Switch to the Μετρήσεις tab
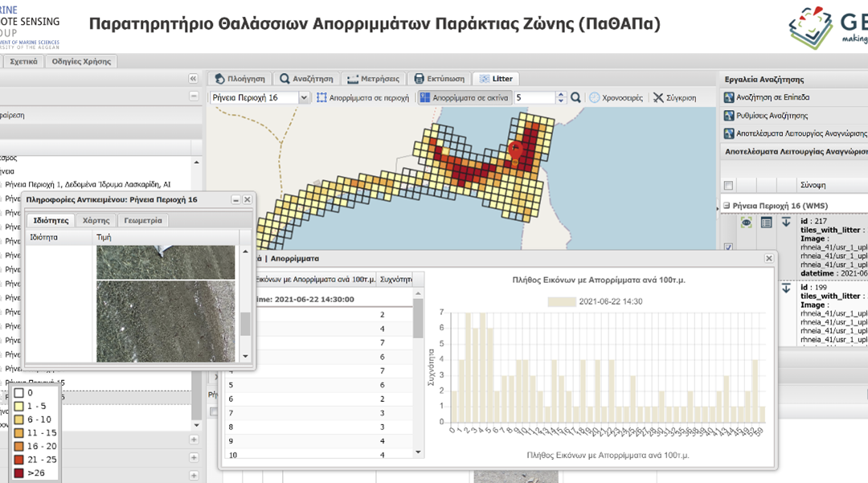The image size is (868, 483). point(373,79)
